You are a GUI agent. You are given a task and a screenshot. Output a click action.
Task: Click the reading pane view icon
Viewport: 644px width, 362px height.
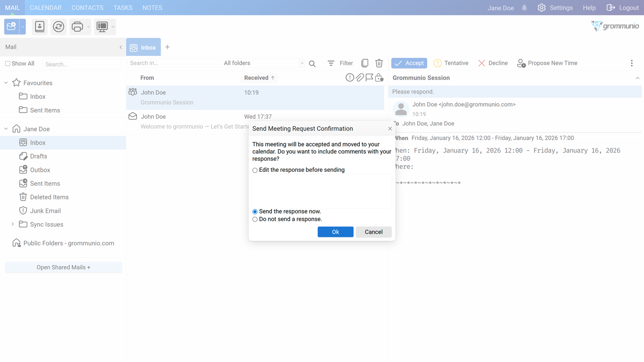tap(102, 27)
